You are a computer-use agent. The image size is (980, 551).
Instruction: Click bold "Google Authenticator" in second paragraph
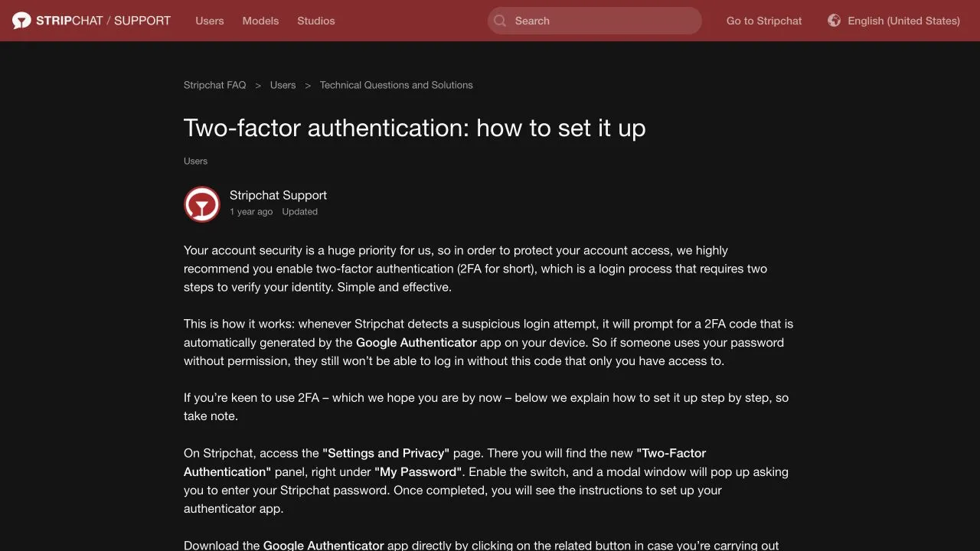pyautogui.click(x=416, y=342)
